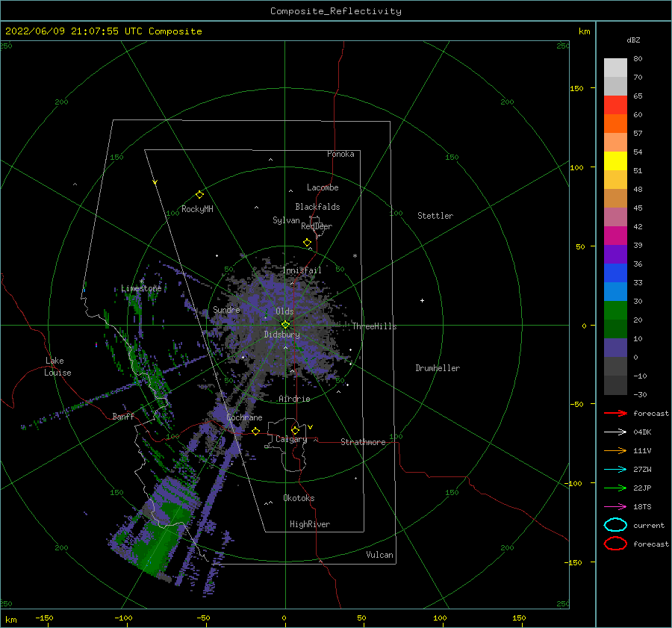Click the yellow diamond marker below RedDeer
The image size is (672, 628).
point(307,243)
